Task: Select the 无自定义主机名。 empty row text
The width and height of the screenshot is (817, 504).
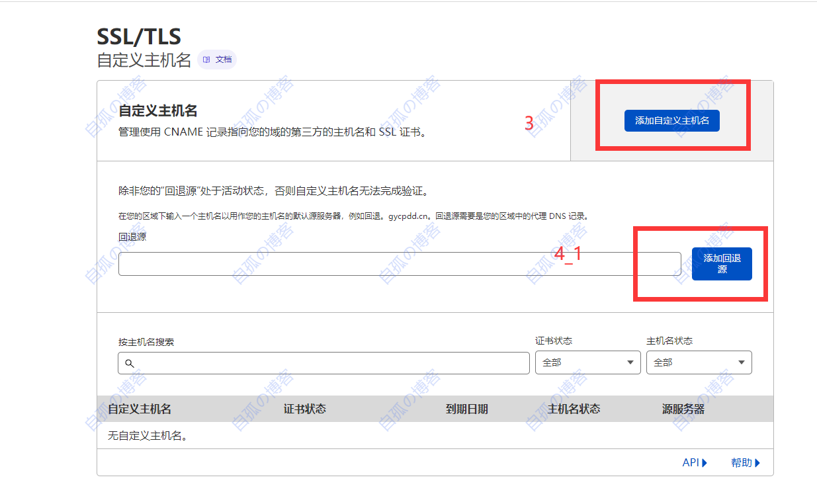Action: (148, 436)
